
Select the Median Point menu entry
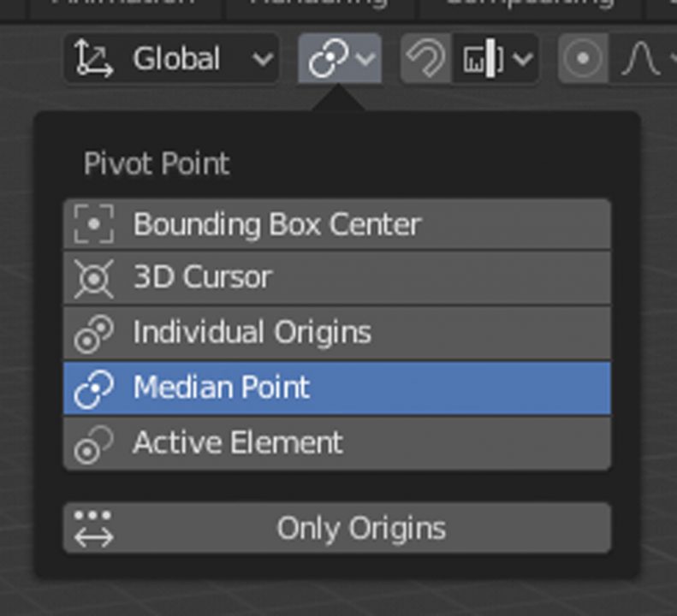pyautogui.click(x=337, y=388)
